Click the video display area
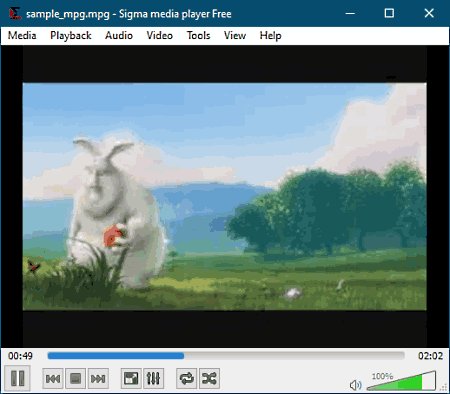450x394 pixels. (x=225, y=196)
